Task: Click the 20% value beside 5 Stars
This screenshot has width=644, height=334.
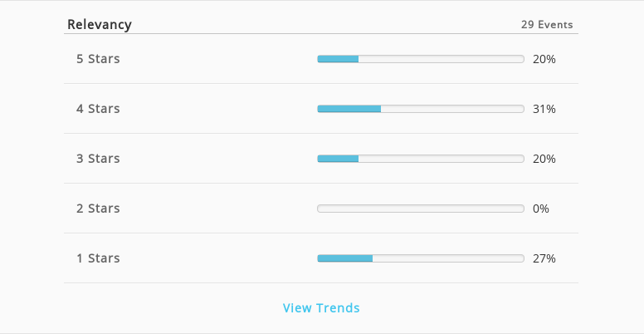Action: [544, 59]
